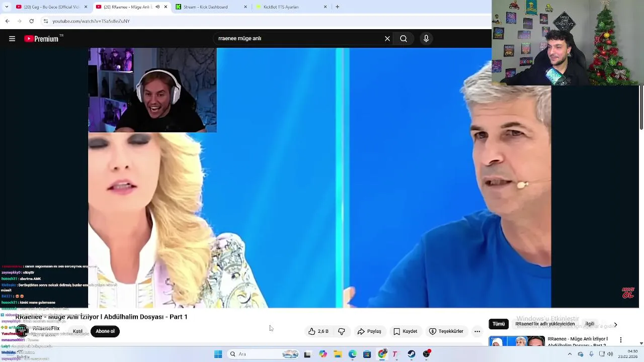
Task: Send thanks with Teşekkürler button
Action: 446,331
